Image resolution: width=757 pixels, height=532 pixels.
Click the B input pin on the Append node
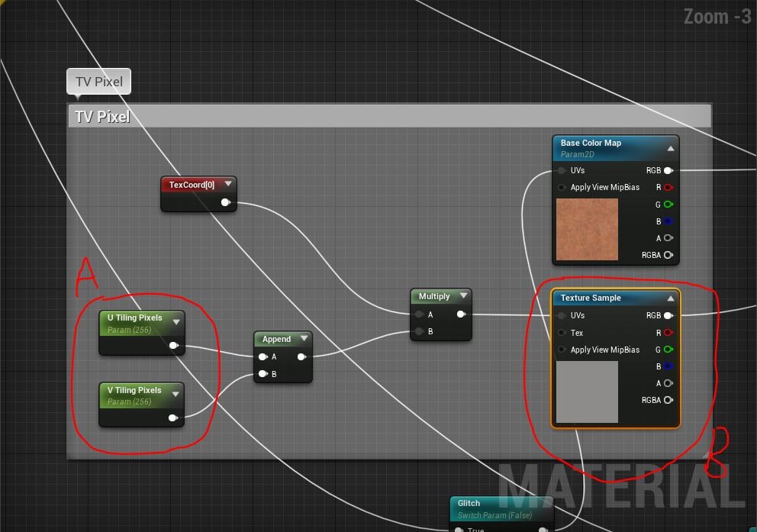[x=263, y=374]
